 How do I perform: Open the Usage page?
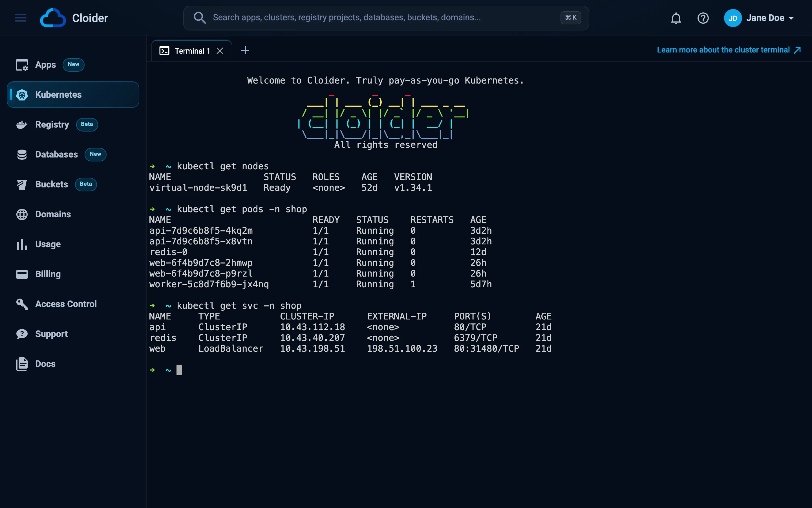[48, 244]
